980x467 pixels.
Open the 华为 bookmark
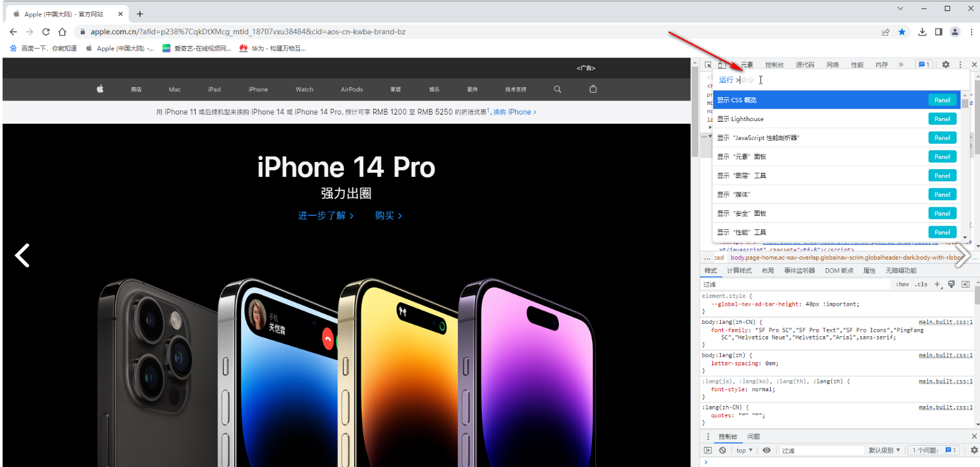(x=273, y=48)
